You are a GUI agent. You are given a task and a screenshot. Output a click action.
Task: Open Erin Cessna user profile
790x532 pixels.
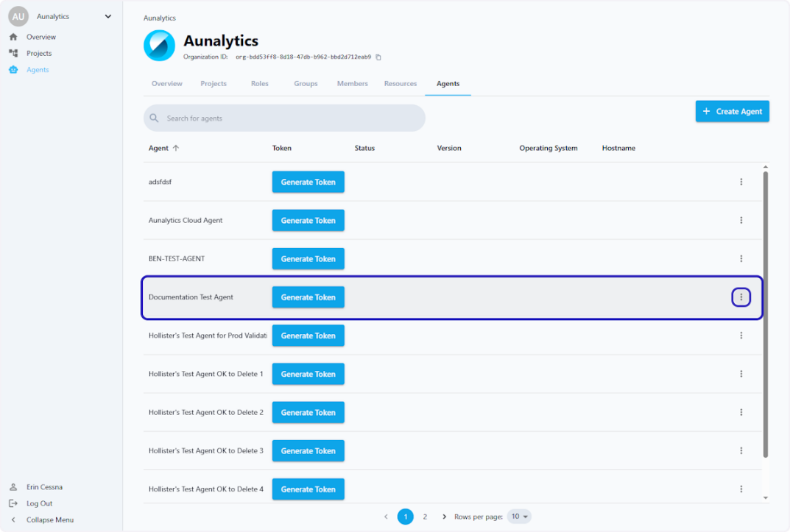[36, 486]
